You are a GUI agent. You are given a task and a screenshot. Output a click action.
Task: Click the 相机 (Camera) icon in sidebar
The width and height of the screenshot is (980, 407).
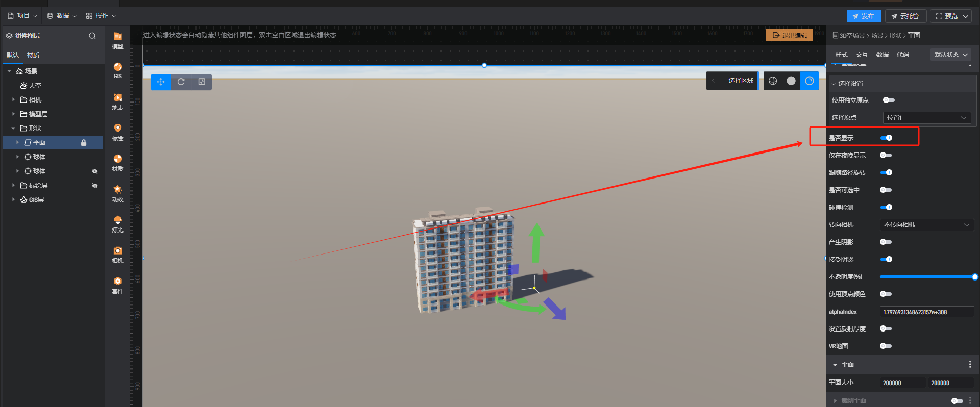[x=117, y=254]
